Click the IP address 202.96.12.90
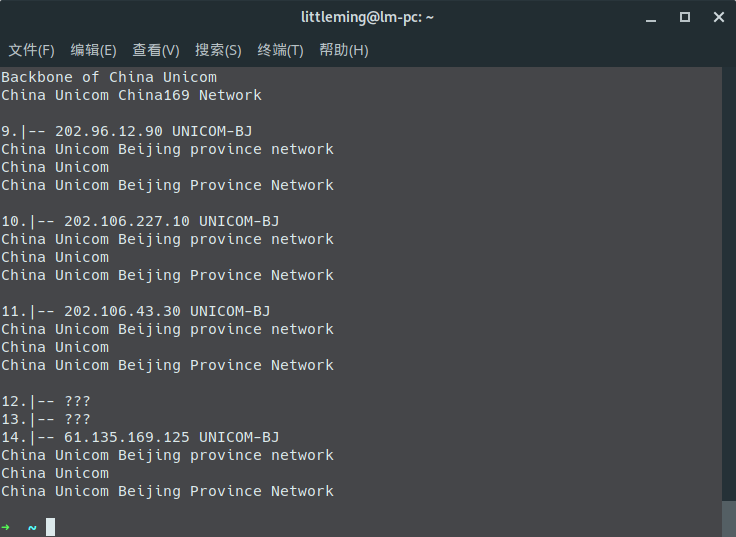This screenshot has width=736, height=537. (x=109, y=131)
